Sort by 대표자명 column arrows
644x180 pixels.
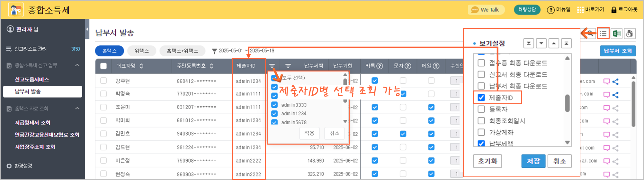(x=141, y=66)
